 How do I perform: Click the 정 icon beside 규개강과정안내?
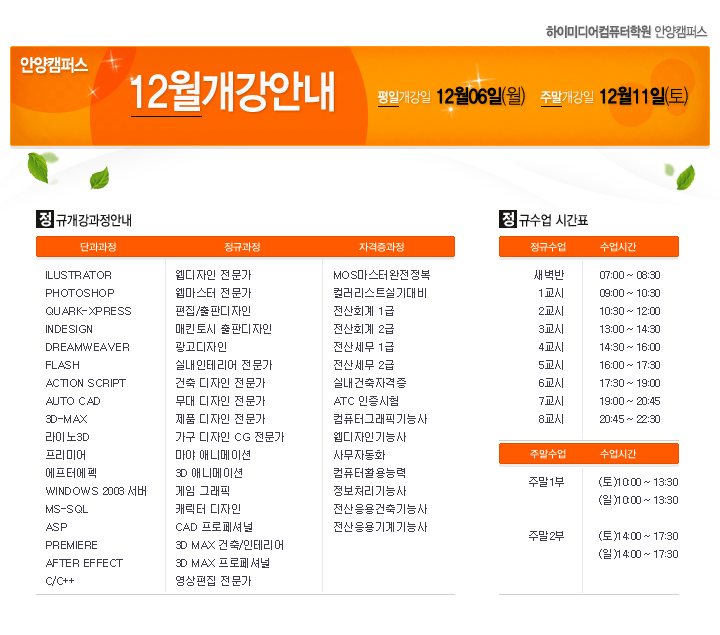point(44,219)
